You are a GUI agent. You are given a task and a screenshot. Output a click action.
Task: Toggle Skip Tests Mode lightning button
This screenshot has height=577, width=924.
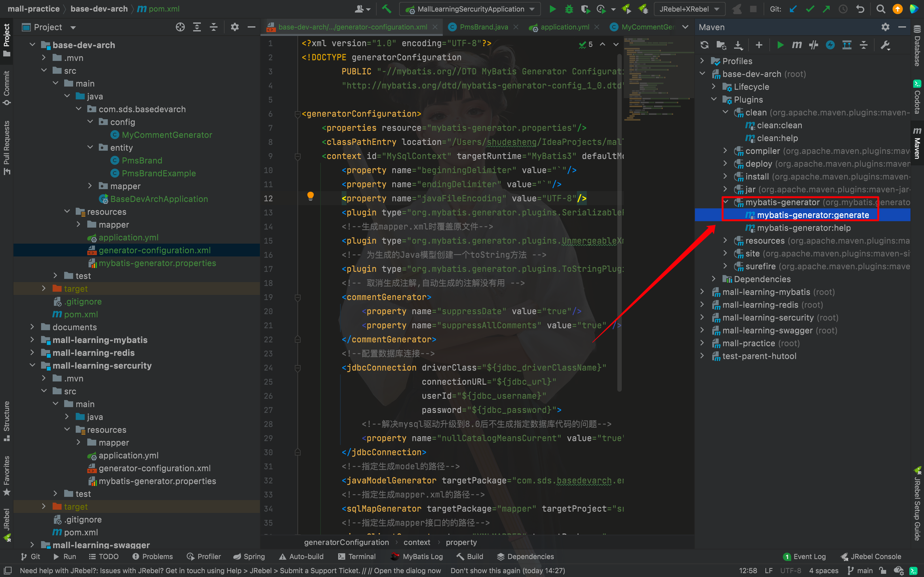click(830, 45)
